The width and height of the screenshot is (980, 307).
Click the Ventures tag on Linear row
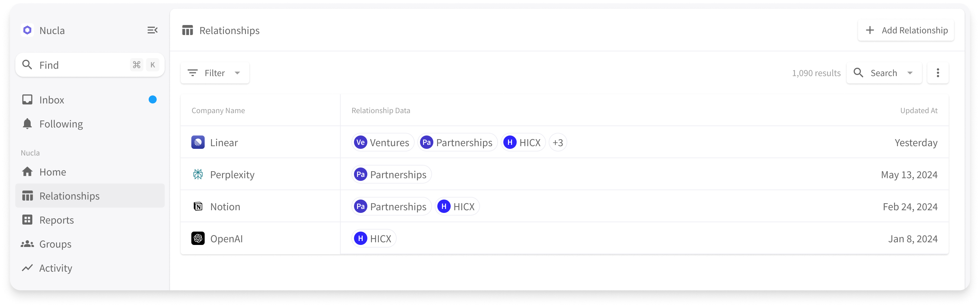382,142
